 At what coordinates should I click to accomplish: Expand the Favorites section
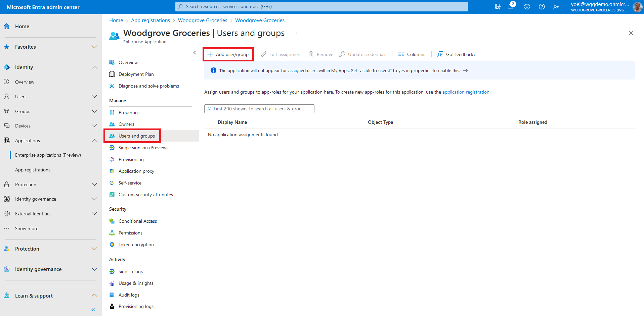pos(94,47)
